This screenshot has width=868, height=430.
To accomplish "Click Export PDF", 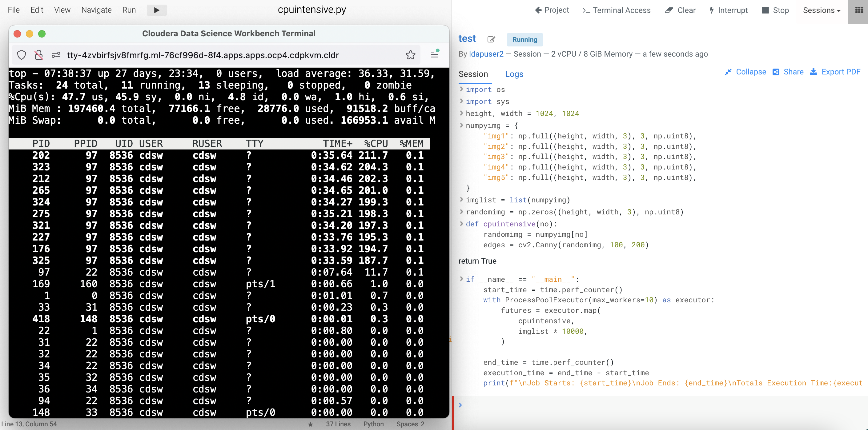I will (x=835, y=72).
